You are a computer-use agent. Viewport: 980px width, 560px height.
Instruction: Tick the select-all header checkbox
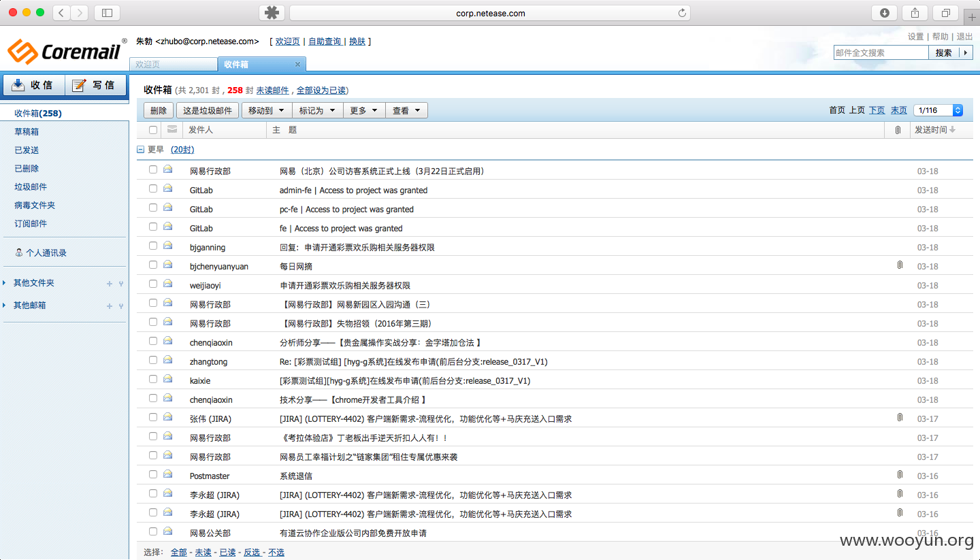tap(153, 130)
